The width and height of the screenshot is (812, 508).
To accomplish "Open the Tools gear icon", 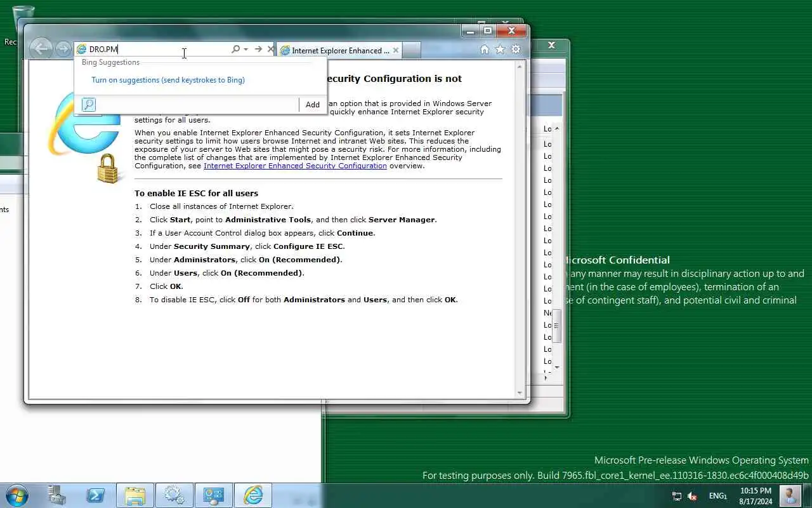I will [x=516, y=49].
